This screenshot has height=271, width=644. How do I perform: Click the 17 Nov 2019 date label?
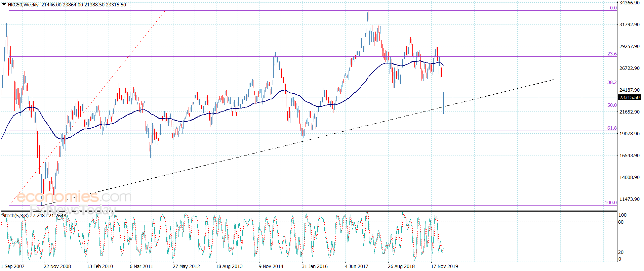[x=444, y=266]
